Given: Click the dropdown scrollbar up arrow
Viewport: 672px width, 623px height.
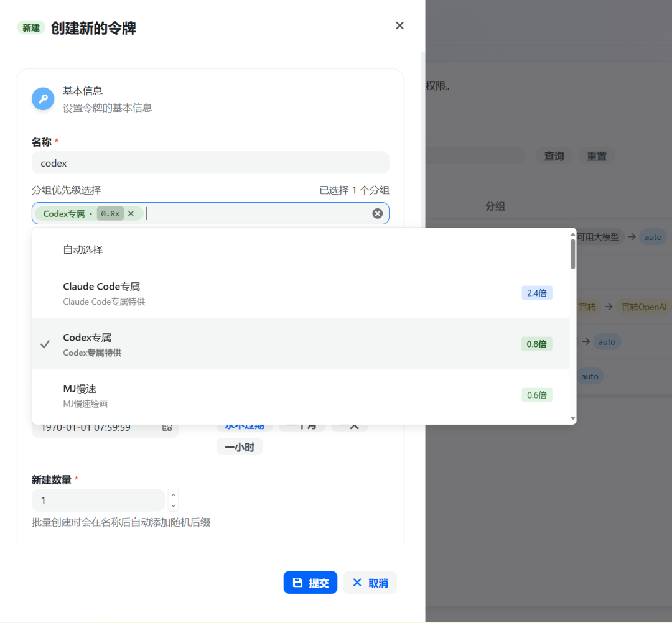Looking at the screenshot, I should 572,234.
